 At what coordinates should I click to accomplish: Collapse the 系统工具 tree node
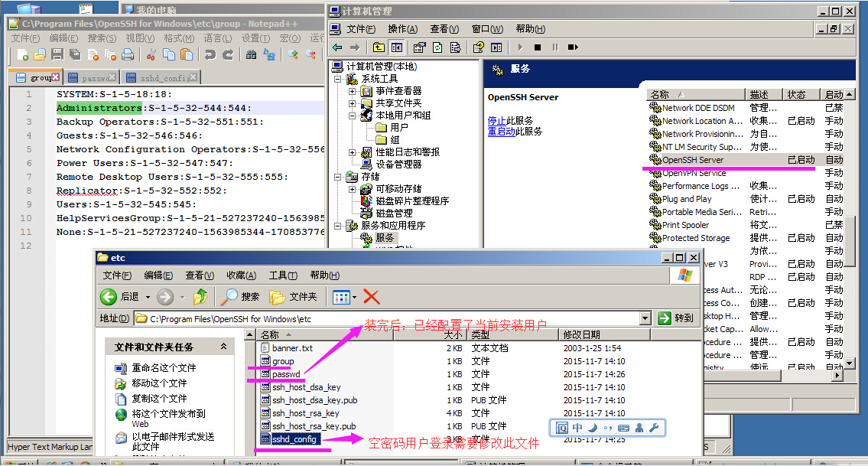point(337,79)
